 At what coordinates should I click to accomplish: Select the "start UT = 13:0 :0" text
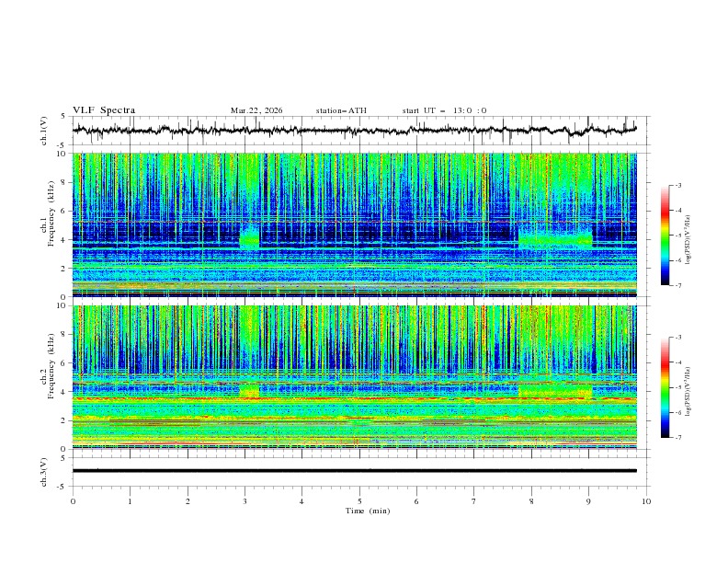[x=444, y=110]
